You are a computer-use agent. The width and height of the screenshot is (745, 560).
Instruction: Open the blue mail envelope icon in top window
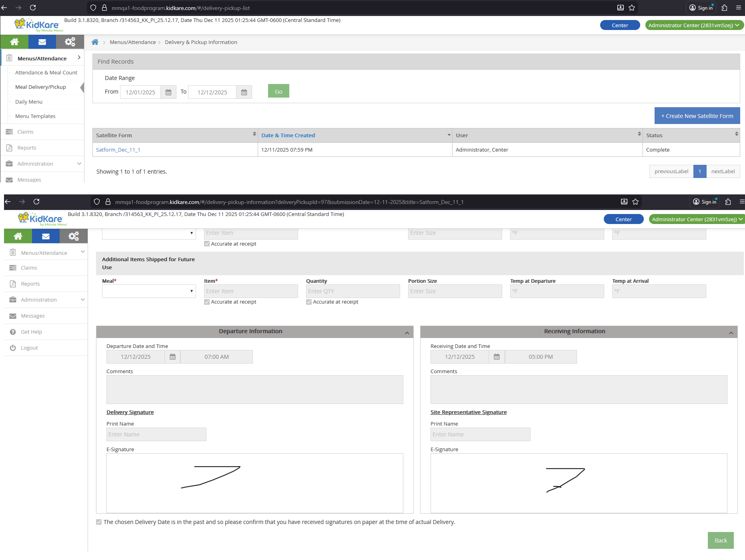(x=42, y=42)
